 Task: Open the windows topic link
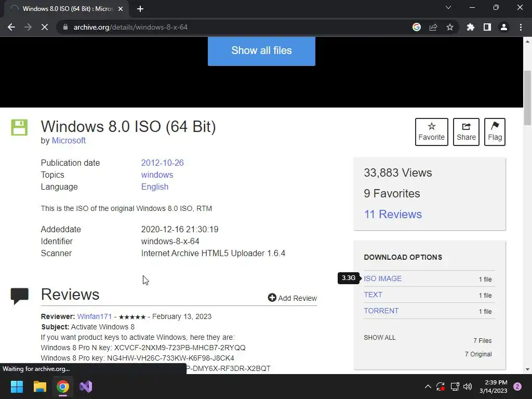tap(157, 175)
